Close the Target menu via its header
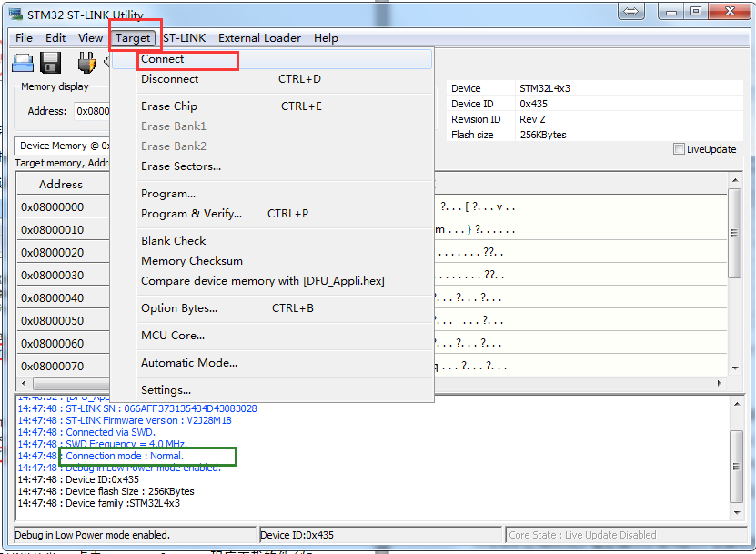The image size is (756, 554). click(133, 38)
